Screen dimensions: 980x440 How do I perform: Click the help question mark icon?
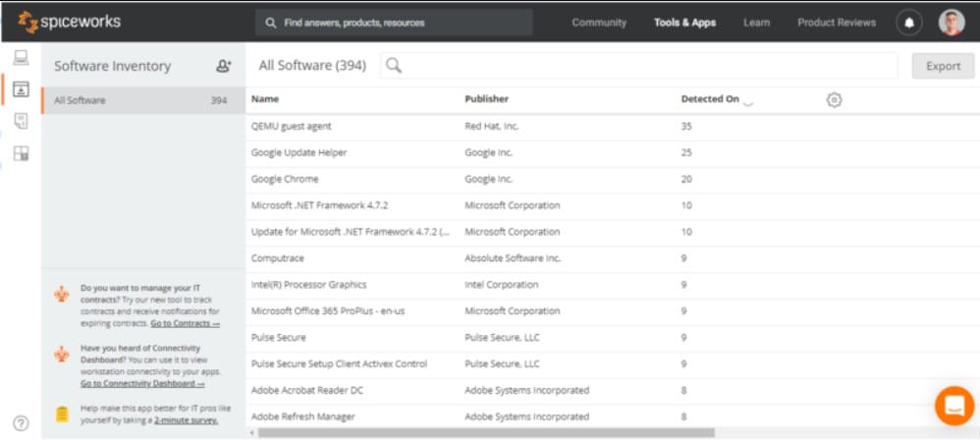click(x=21, y=423)
